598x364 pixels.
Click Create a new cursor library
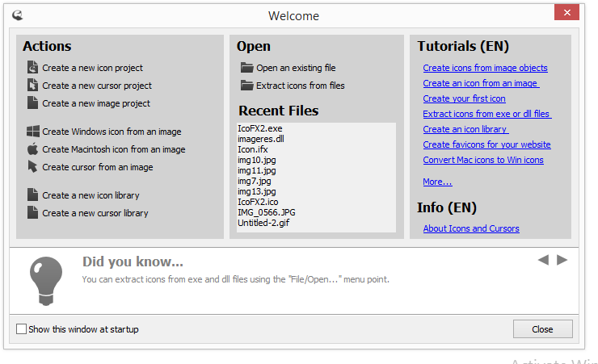[95, 213]
